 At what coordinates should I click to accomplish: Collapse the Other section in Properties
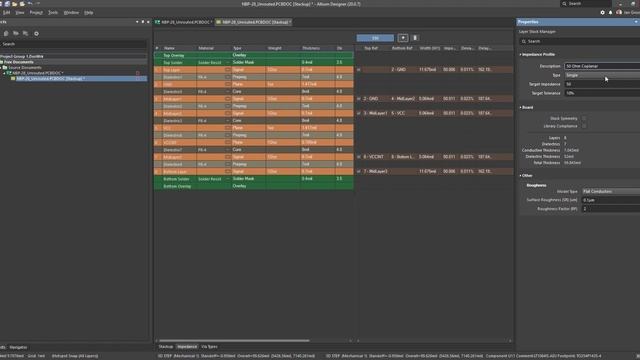pos(520,176)
